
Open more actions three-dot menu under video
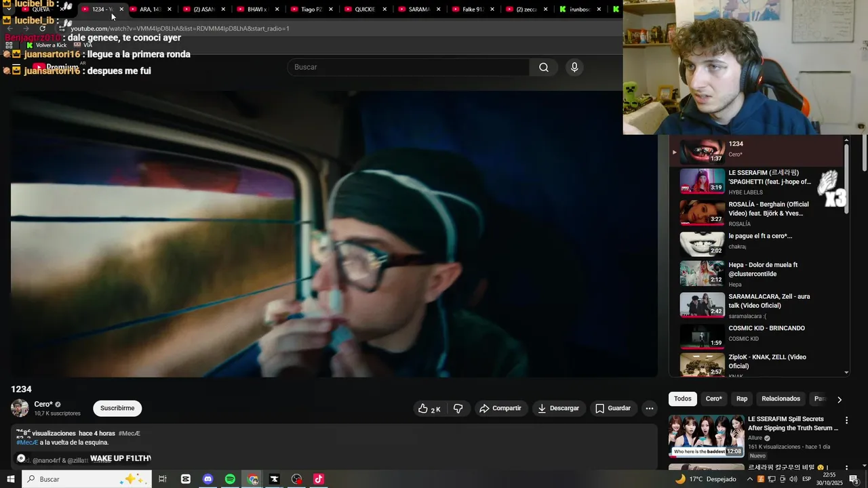coord(649,408)
